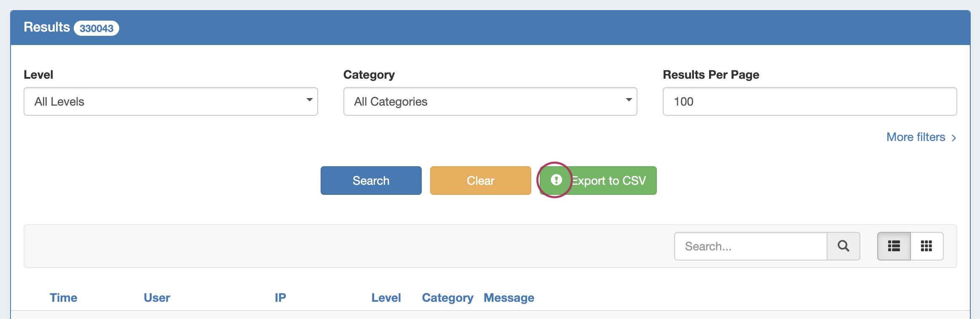Sort by User column header
The image size is (980, 319).
(x=157, y=298)
